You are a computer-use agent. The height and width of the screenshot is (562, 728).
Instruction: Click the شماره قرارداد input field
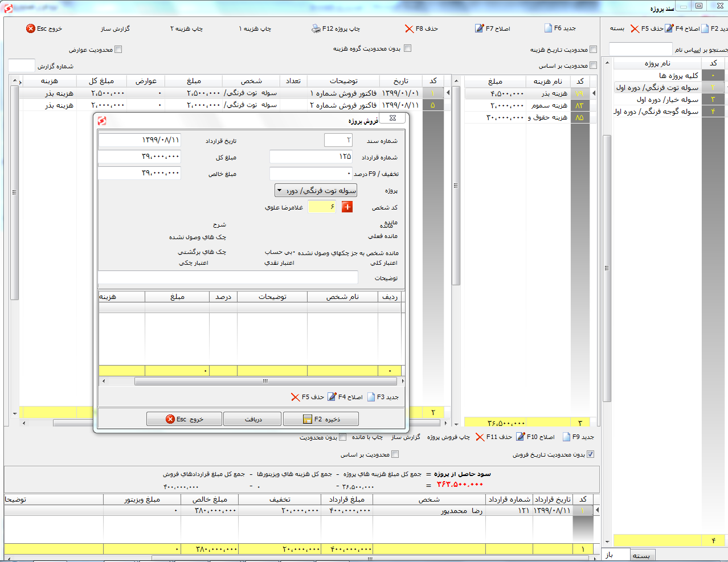coord(311,157)
